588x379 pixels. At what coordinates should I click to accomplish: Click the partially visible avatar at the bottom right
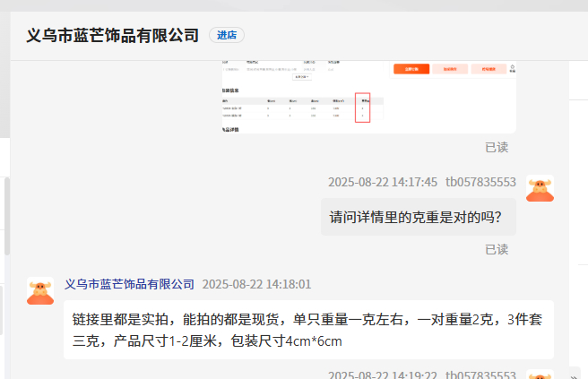point(540,375)
